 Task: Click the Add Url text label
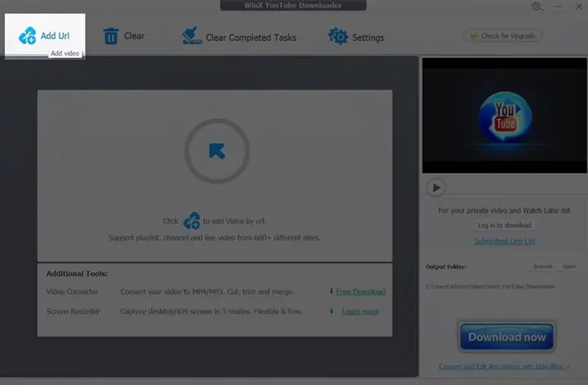(55, 36)
